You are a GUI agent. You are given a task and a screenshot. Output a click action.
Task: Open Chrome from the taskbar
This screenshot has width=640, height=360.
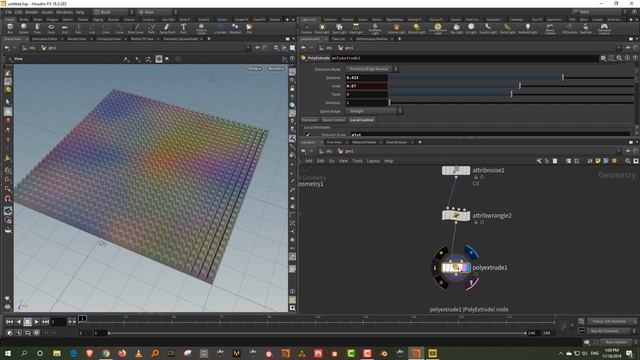click(106, 353)
